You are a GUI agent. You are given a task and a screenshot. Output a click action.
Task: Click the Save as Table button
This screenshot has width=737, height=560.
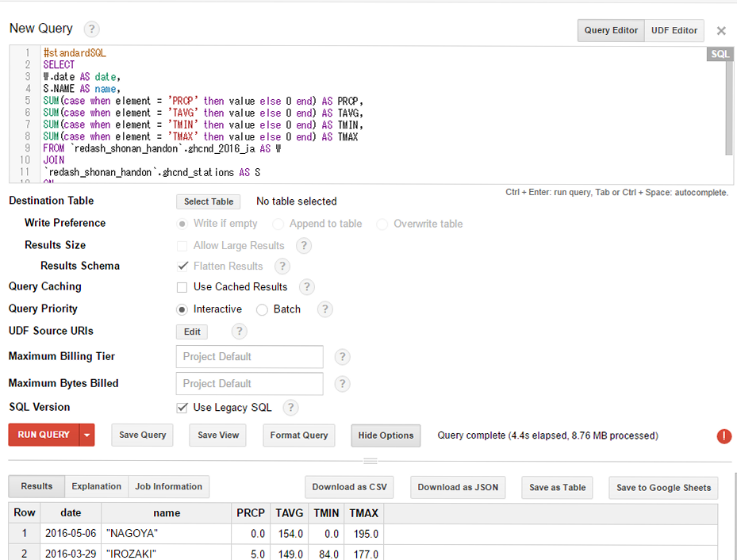[557, 488]
